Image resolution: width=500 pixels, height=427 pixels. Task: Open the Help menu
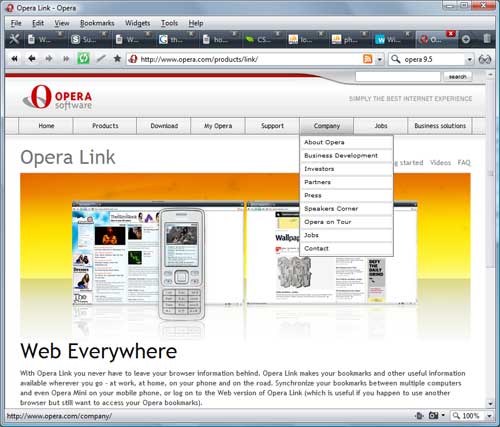196,23
